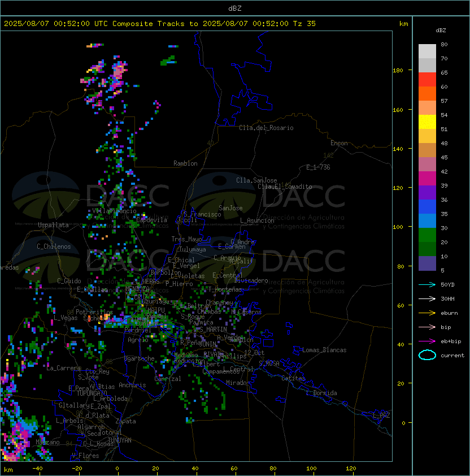The width and height of the screenshot is (470, 476).
Task: Select the bright yellow 51–54 dBZ swatch
Action: coord(427,122)
